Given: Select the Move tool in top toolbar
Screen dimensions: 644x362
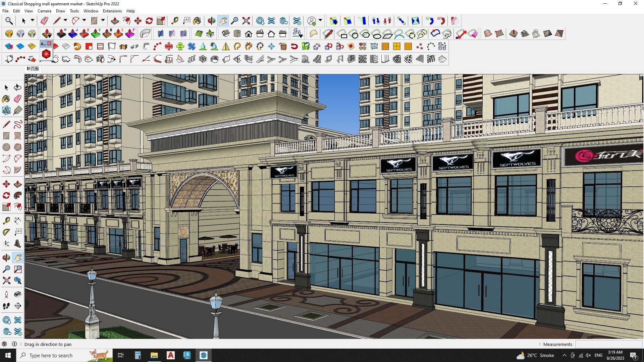Looking at the screenshot, I should pos(138,21).
